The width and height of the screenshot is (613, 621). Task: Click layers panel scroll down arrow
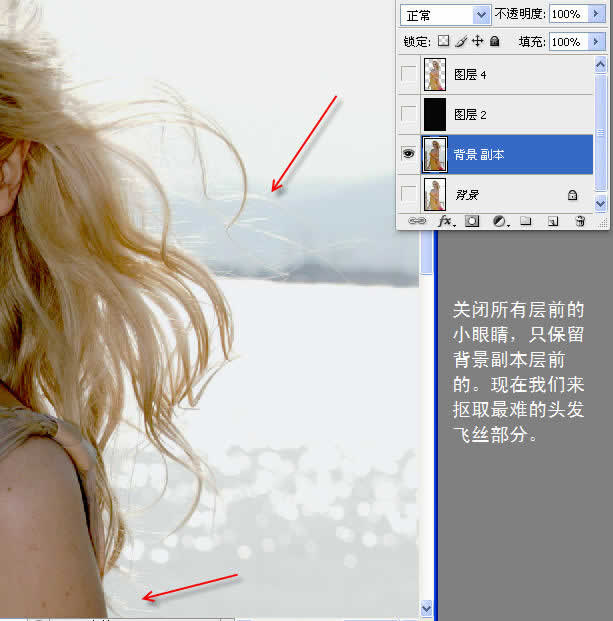[x=600, y=204]
